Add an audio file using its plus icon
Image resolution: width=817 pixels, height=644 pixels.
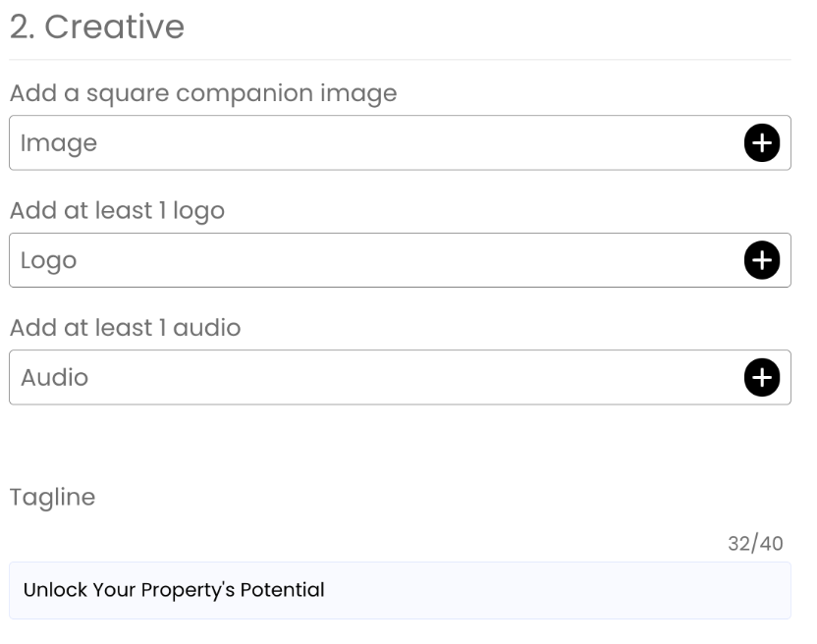[761, 377]
